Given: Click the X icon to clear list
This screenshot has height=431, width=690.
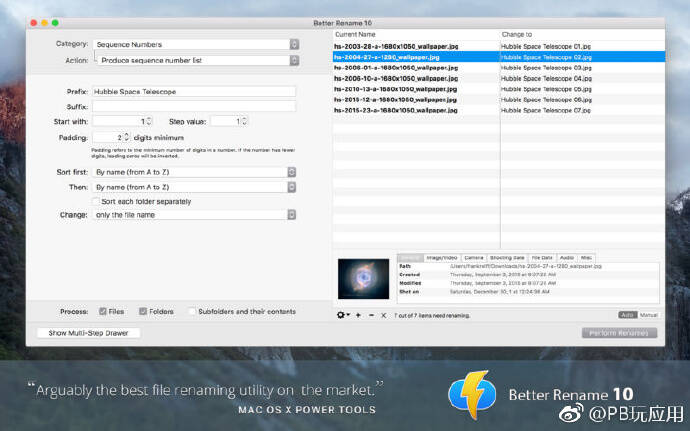Looking at the screenshot, I should (384, 315).
